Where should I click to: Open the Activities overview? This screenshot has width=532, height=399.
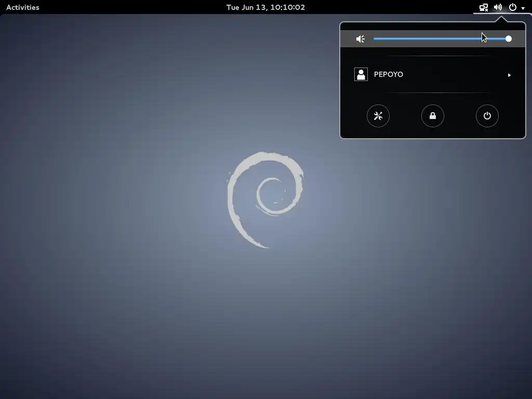point(23,7)
